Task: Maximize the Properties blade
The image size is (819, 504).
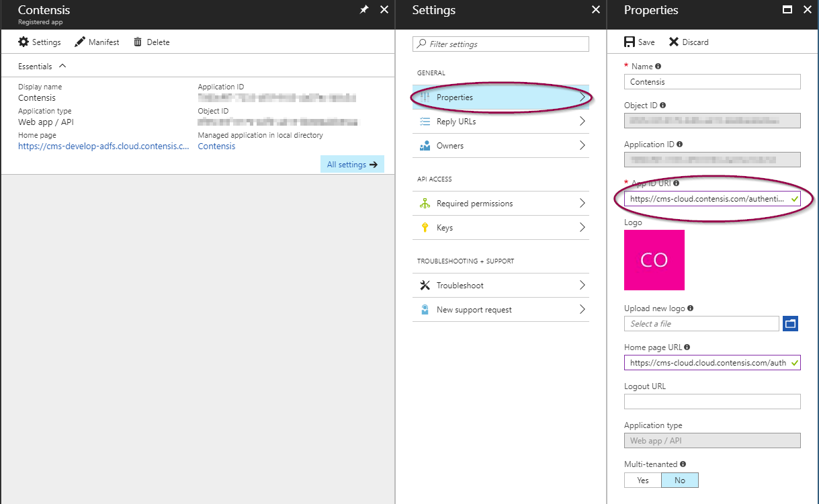Action: 787,9
